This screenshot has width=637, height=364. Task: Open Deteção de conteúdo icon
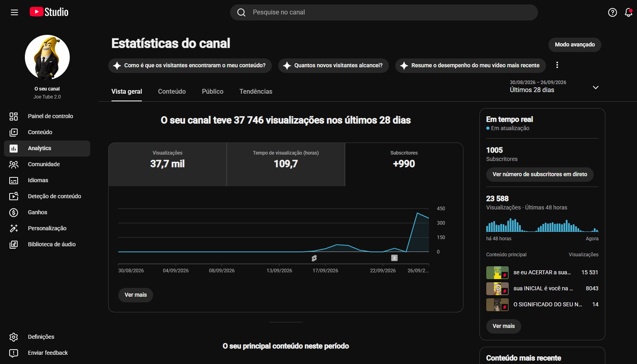[x=14, y=196]
